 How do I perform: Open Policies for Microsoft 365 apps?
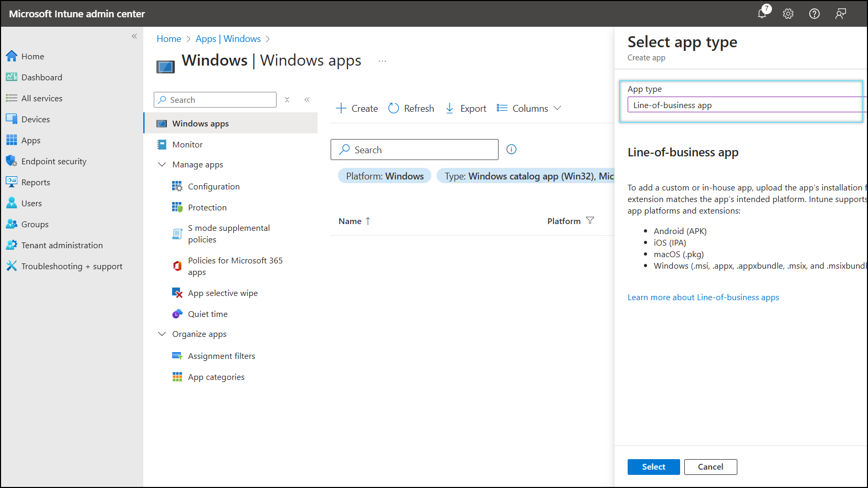click(x=236, y=266)
